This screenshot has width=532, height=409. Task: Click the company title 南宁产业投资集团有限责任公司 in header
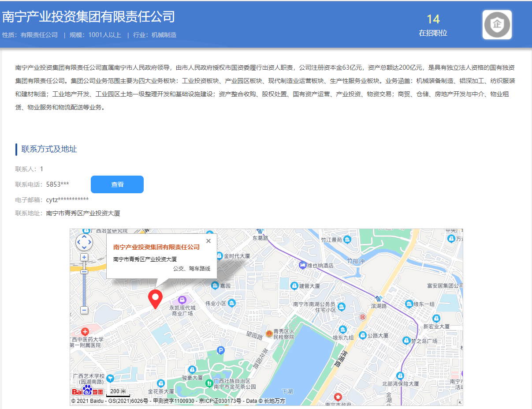point(89,17)
